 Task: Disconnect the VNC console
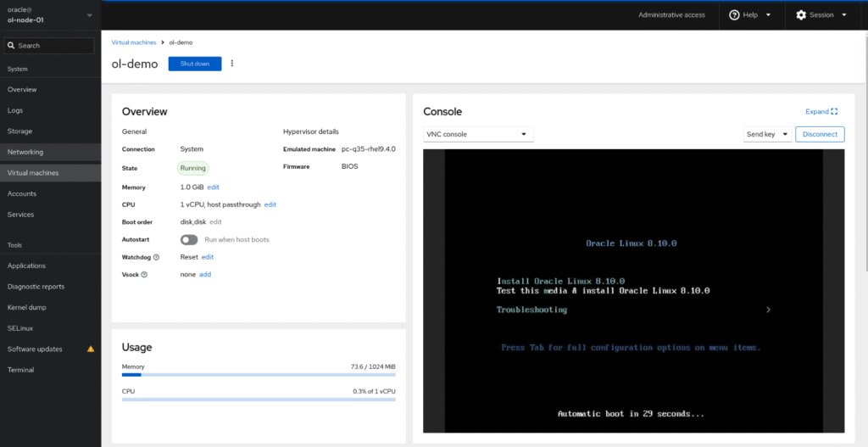819,134
